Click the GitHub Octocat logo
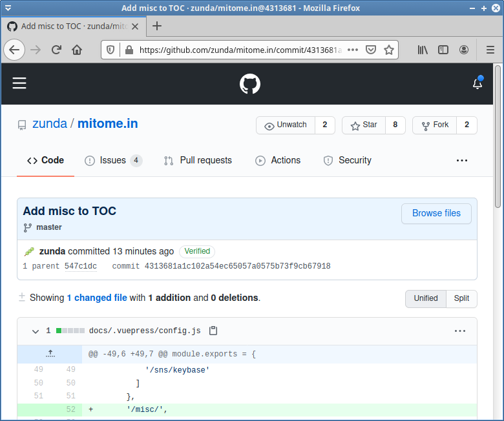 click(x=250, y=84)
